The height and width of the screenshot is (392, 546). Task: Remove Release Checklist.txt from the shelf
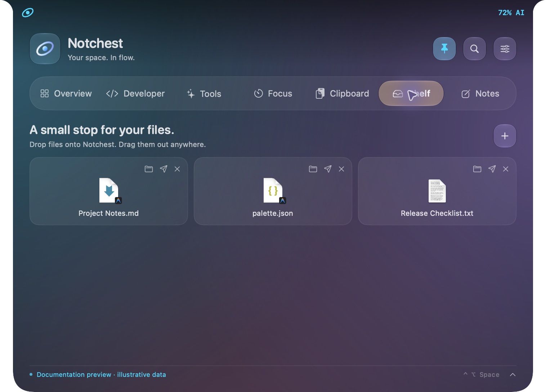point(506,169)
